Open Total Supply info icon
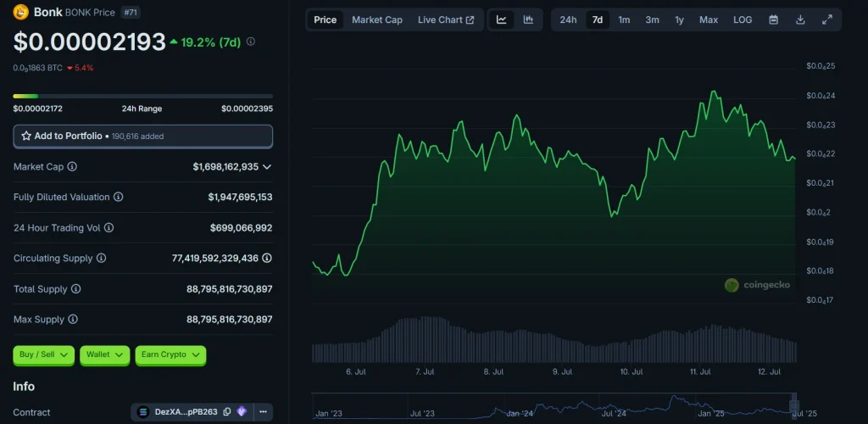Viewport: 868px width, 424px height. click(x=75, y=289)
